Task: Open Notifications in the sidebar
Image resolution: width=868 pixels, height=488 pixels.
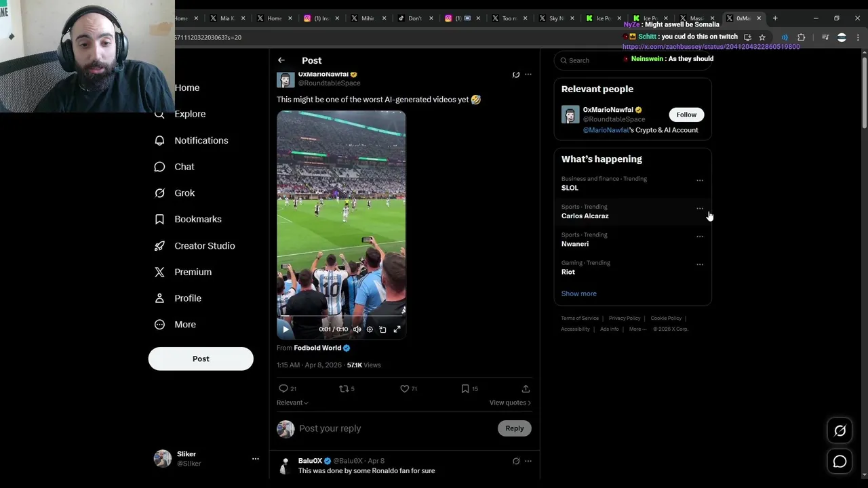Action: pyautogui.click(x=192, y=140)
